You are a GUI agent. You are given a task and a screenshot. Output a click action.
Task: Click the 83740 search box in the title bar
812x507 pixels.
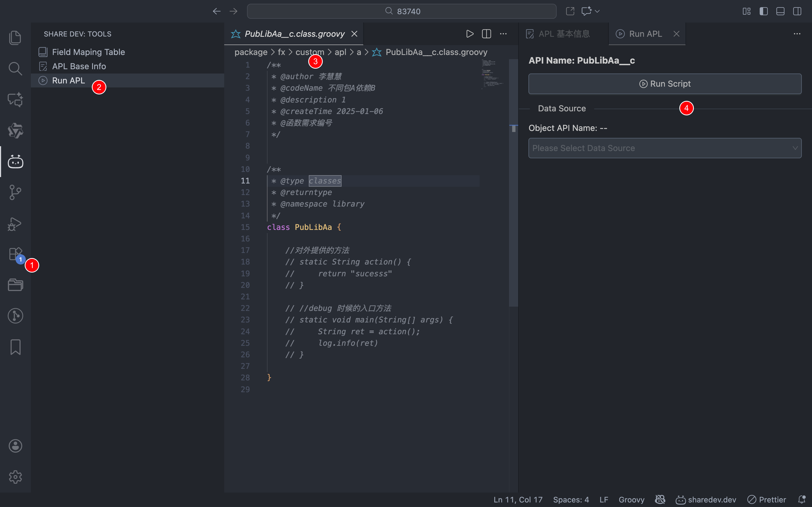tap(401, 11)
